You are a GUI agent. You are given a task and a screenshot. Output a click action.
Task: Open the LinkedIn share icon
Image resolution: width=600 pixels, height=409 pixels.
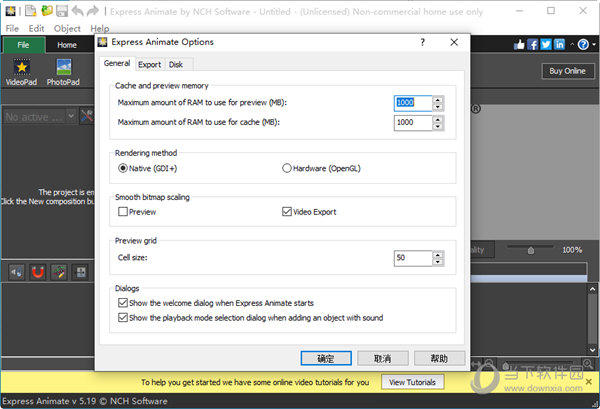point(559,45)
